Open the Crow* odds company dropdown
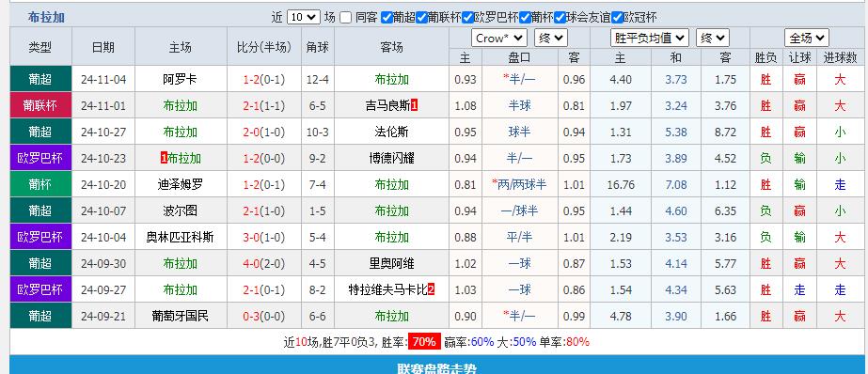Screen dimensions: 868x374 pyautogui.click(x=499, y=39)
